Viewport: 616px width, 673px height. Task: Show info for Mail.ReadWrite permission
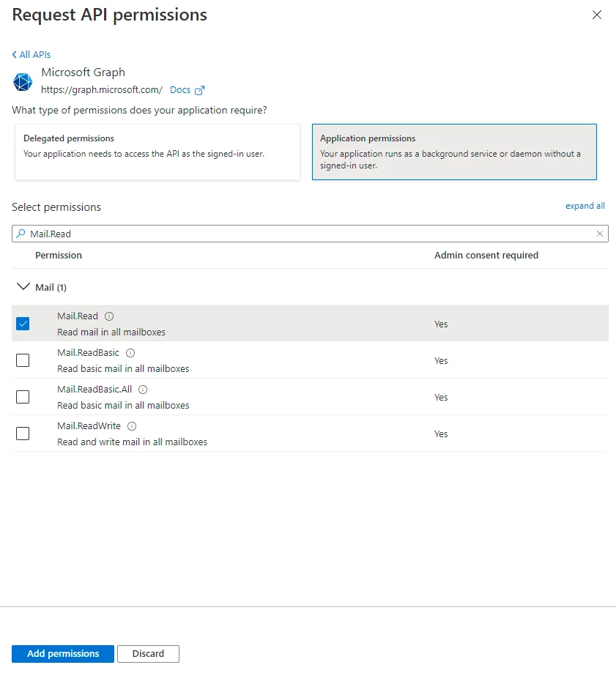coord(132,426)
